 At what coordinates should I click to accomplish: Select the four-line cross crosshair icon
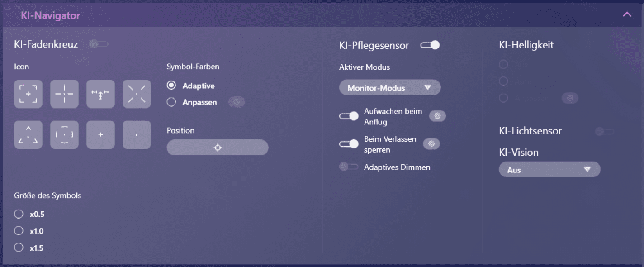[64, 94]
